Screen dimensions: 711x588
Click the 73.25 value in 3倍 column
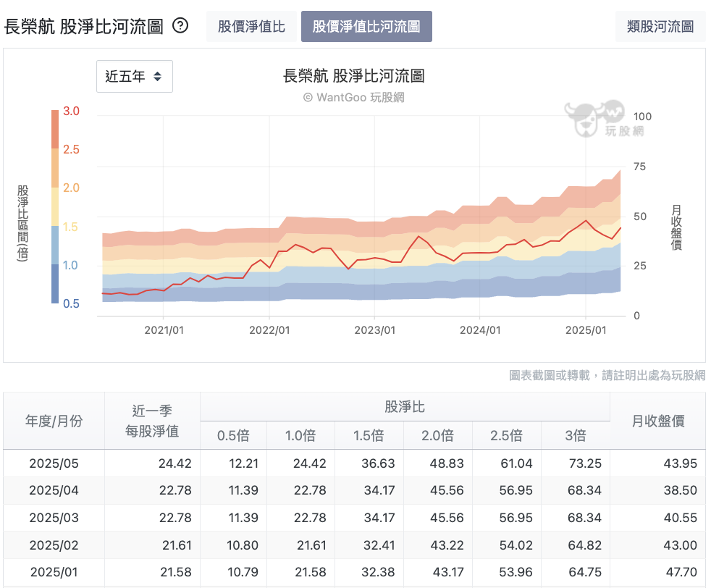(585, 463)
